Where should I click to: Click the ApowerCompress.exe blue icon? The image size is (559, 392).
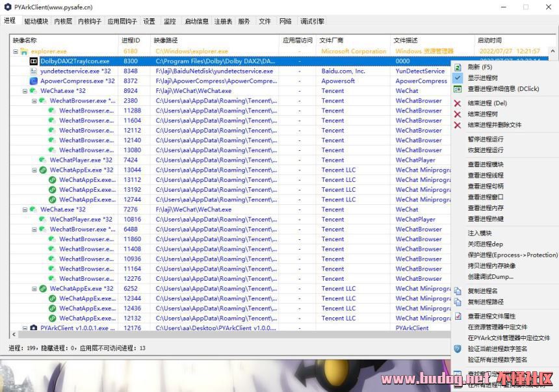pos(34,81)
